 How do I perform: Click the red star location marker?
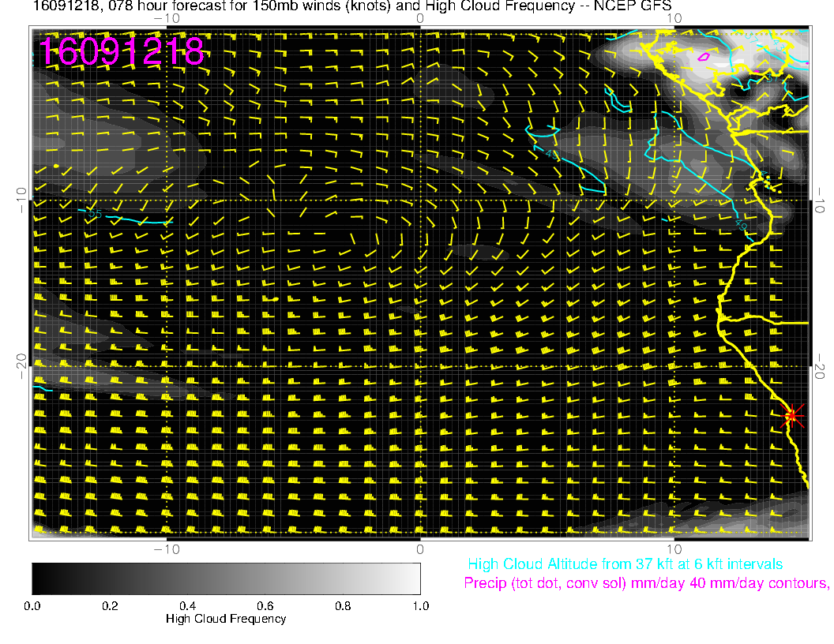[x=792, y=415]
